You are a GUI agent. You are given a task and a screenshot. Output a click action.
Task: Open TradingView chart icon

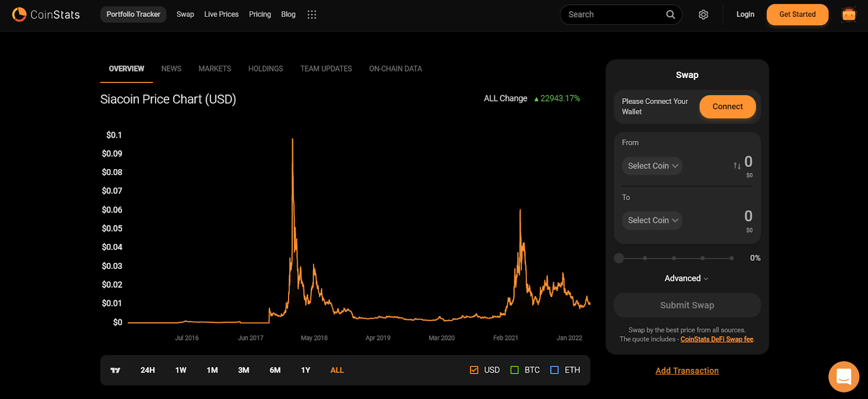pyautogui.click(x=116, y=370)
